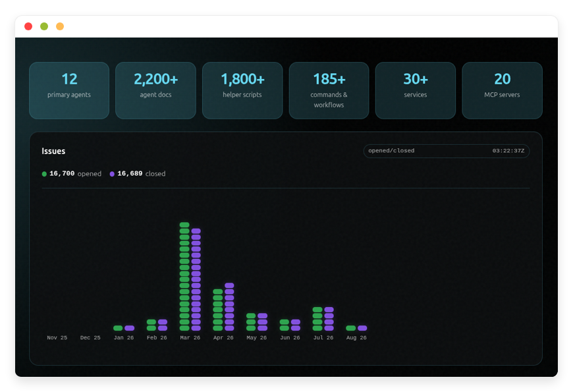
Task: Select the purple Jan 26 closed bar
Action: tap(129, 328)
